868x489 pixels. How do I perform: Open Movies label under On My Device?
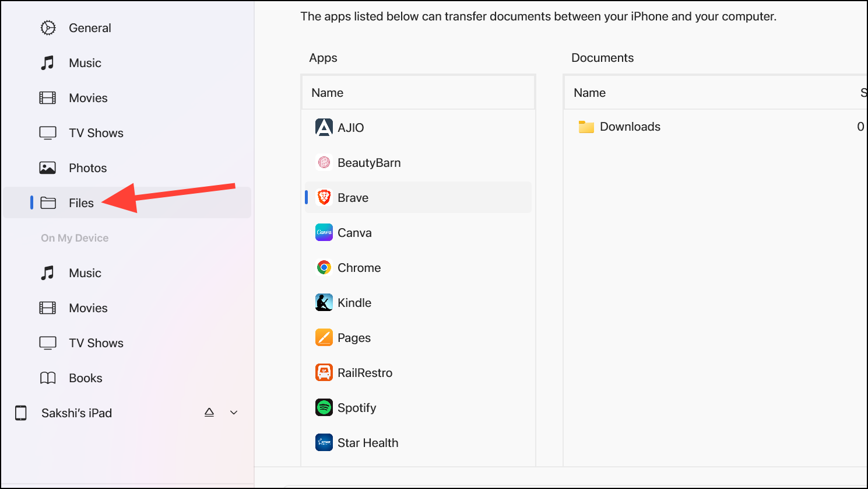pos(88,308)
